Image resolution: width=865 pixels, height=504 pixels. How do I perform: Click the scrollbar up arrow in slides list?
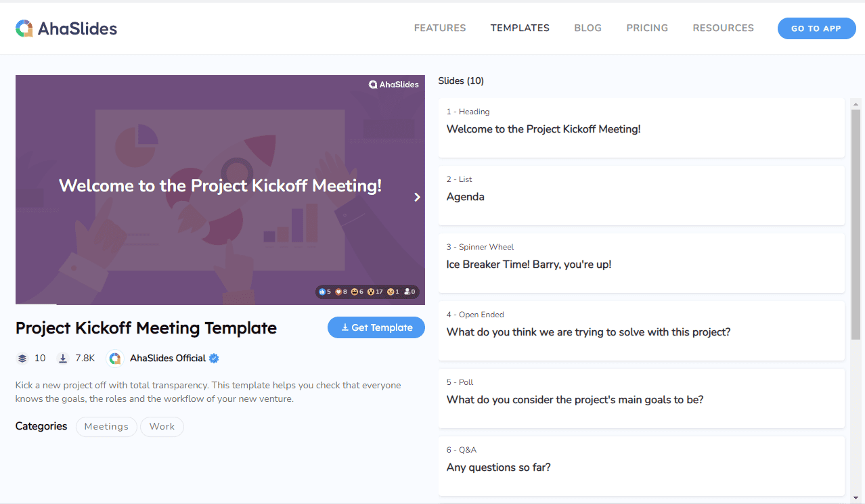coord(856,104)
